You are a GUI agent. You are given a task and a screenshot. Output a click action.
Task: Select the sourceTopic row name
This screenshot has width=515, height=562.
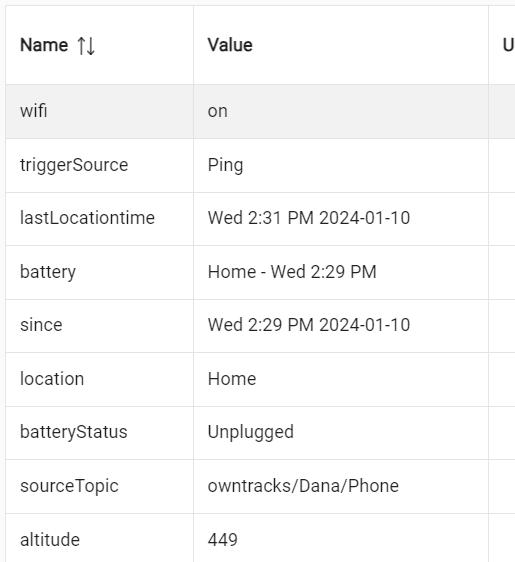69,486
